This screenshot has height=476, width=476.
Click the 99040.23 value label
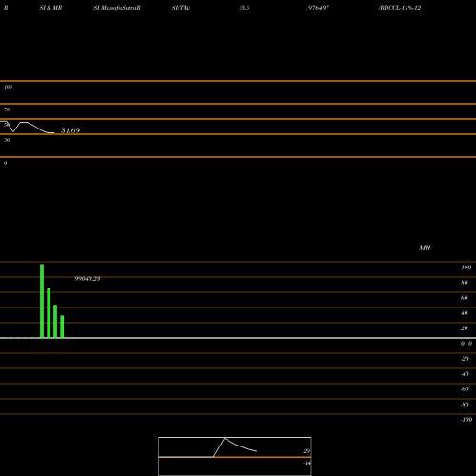click(88, 279)
